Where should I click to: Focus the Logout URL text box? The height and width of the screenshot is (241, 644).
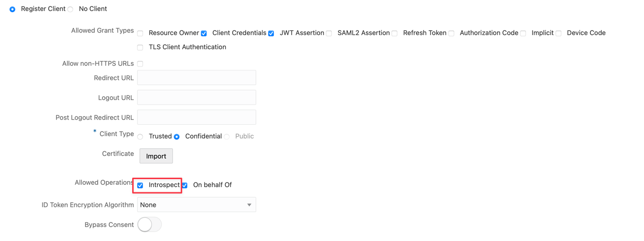click(196, 97)
